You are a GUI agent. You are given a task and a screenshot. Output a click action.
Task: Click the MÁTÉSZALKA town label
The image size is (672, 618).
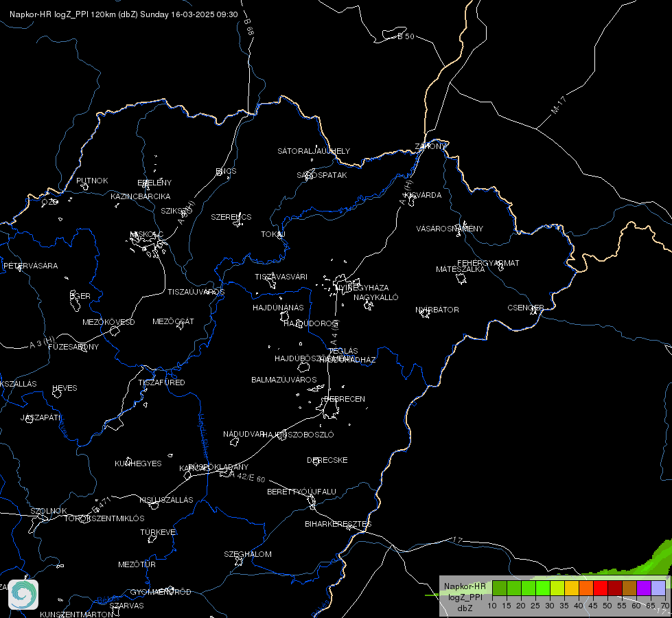coord(461,269)
